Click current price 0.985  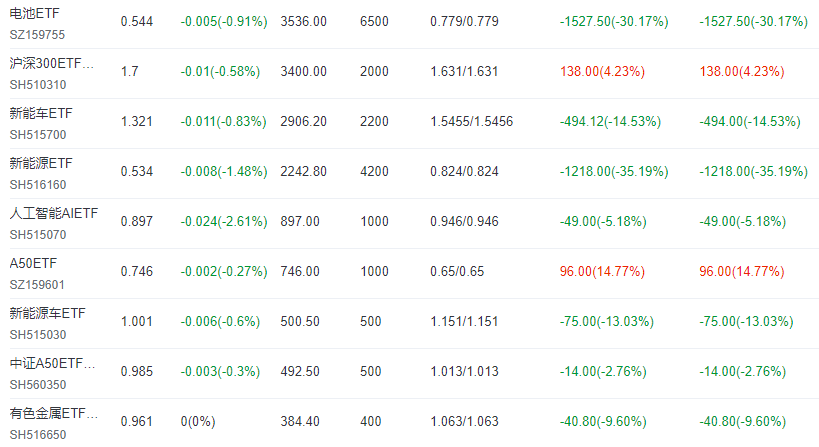tap(137, 372)
